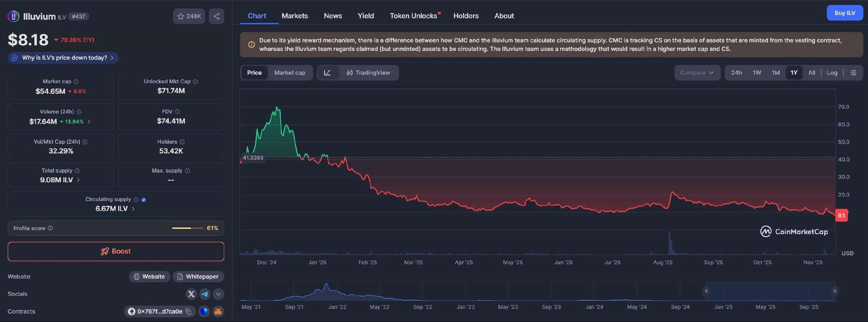Add Illuvium to watchlist via star button
Screen dimensions: 868x322
[189, 17]
